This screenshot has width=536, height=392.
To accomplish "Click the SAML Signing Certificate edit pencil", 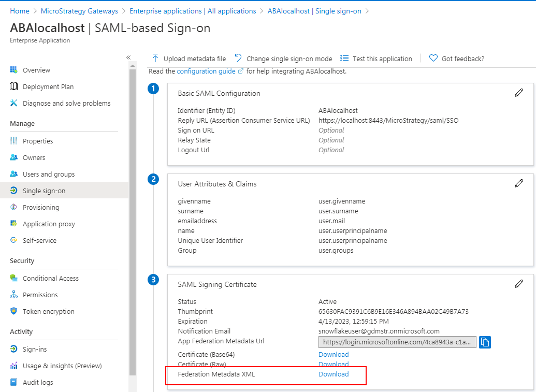I will 518,284.
